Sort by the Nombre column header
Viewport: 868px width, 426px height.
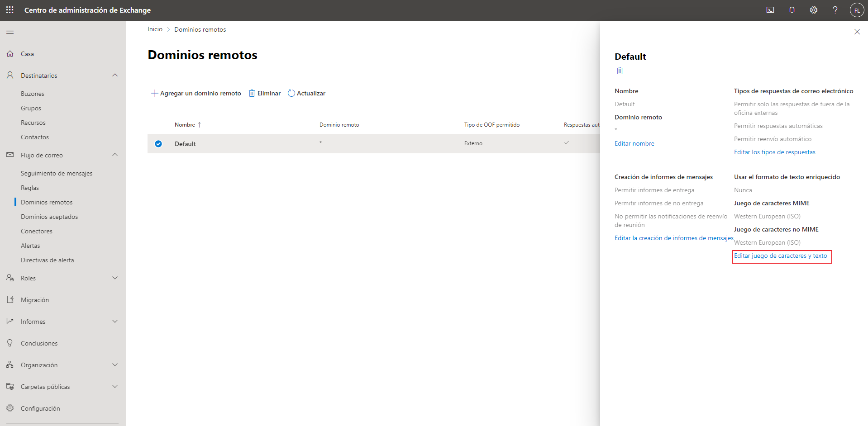click(x=185, y=125)
